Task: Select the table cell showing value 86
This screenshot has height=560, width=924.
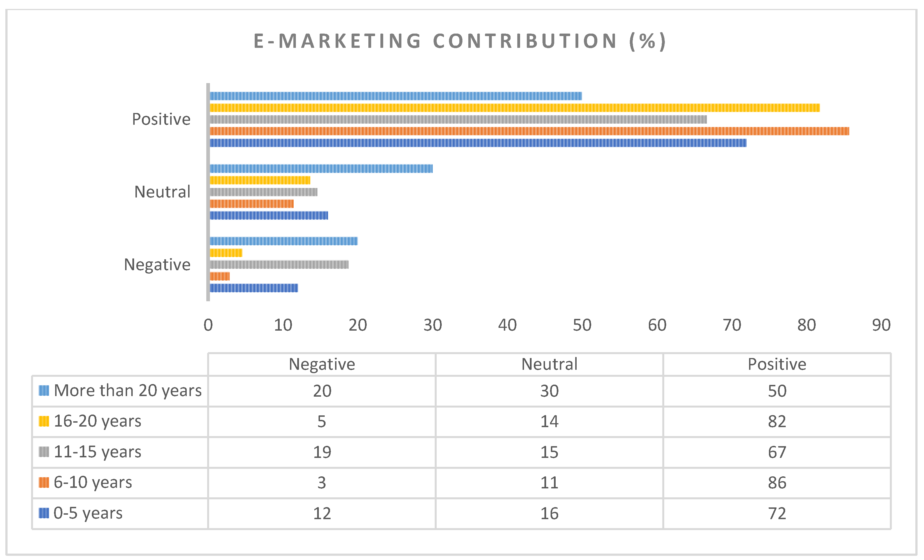Action: pyautogui.click(x=777, y=483)
